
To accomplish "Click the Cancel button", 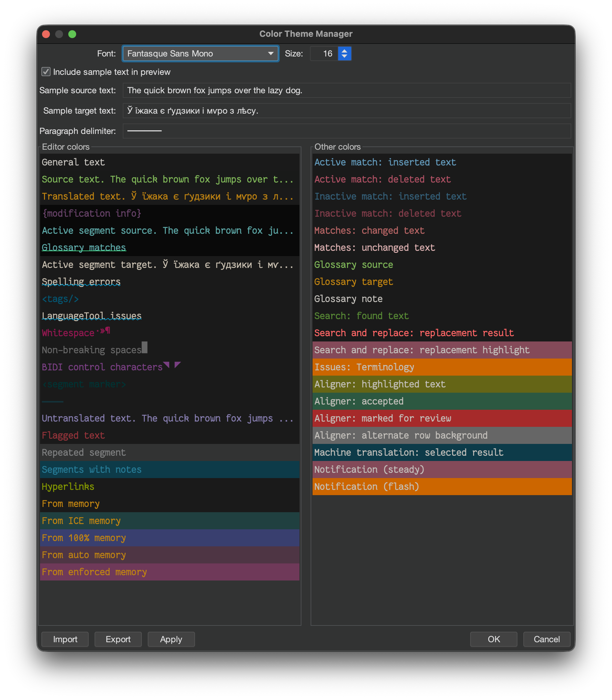I will click(546, 639).
